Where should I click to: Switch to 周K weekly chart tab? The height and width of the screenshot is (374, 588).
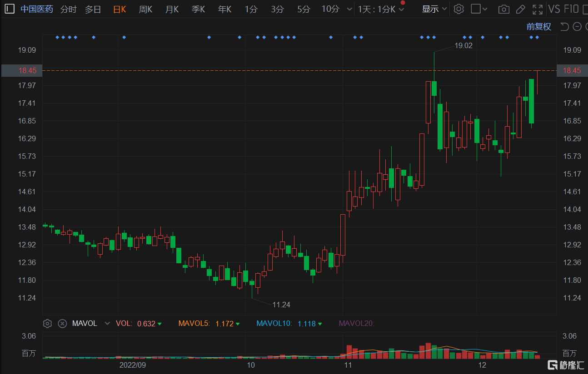point(145,9)
